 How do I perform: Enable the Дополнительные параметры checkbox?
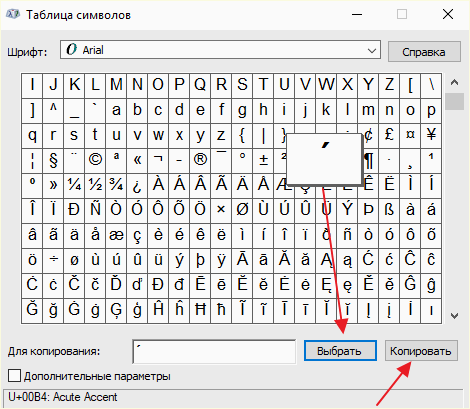click(14, 376)
